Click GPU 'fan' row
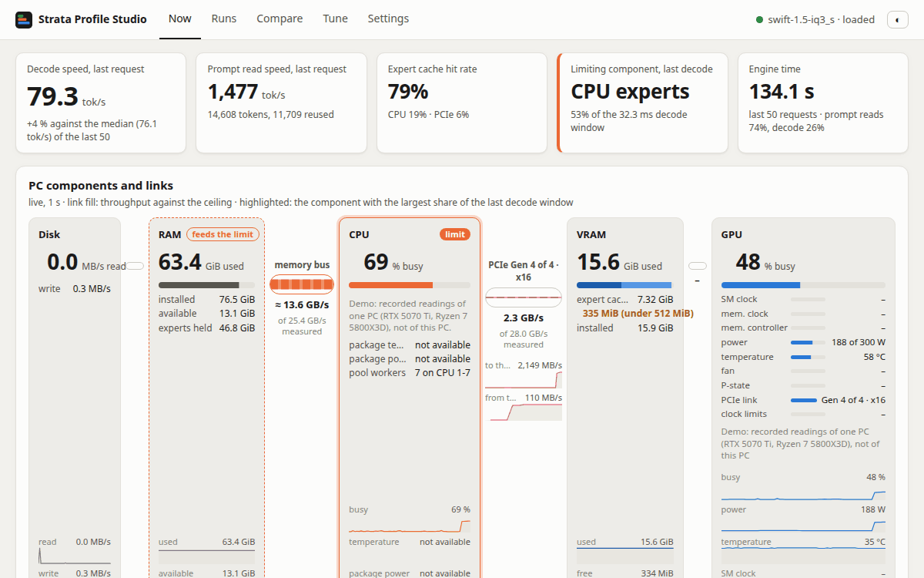924x578 pixels. click(x=803, y=371)
